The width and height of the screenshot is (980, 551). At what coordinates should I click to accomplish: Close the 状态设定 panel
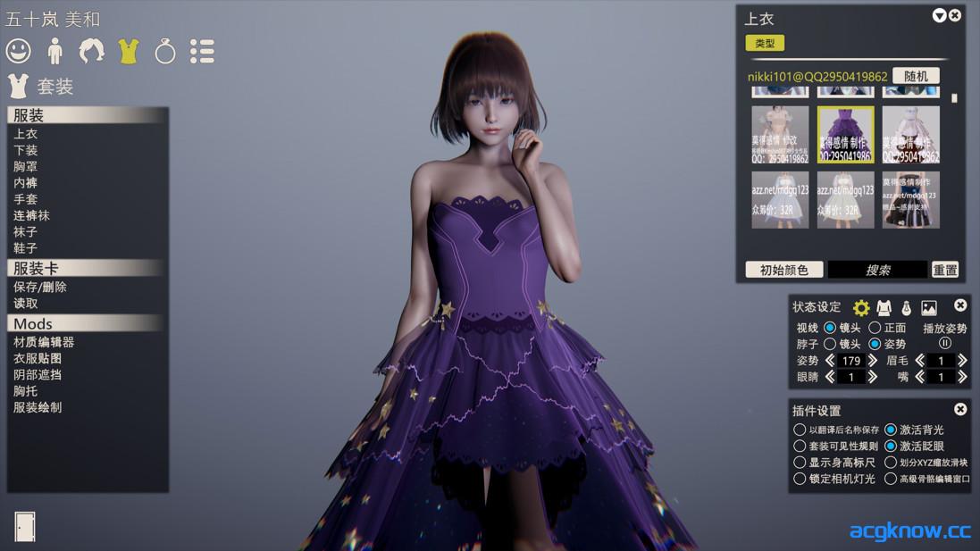pyautogui.click(x=960, y=305)
